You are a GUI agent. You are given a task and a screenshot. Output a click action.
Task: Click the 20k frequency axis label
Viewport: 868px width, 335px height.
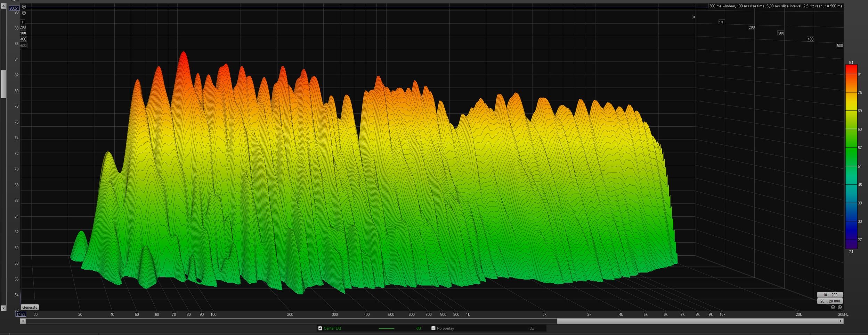tap(799, 315)
